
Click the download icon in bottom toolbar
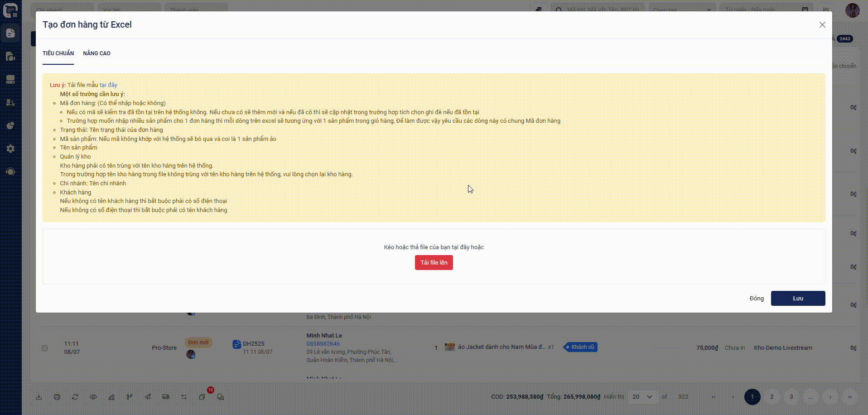(39, 397)
